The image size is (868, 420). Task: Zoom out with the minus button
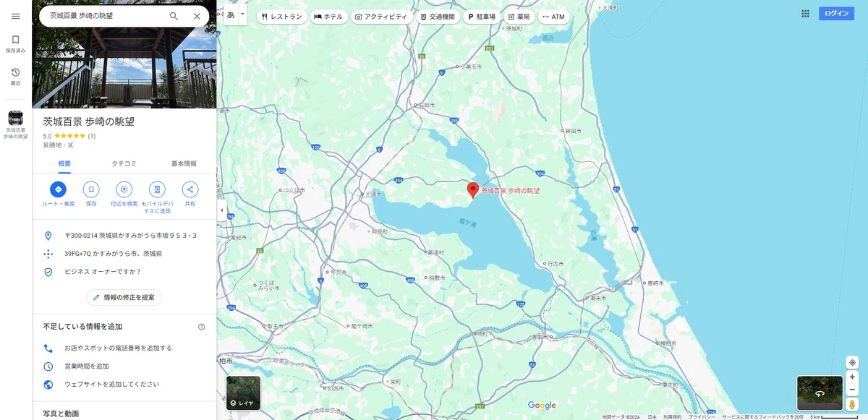pos(852,390)
